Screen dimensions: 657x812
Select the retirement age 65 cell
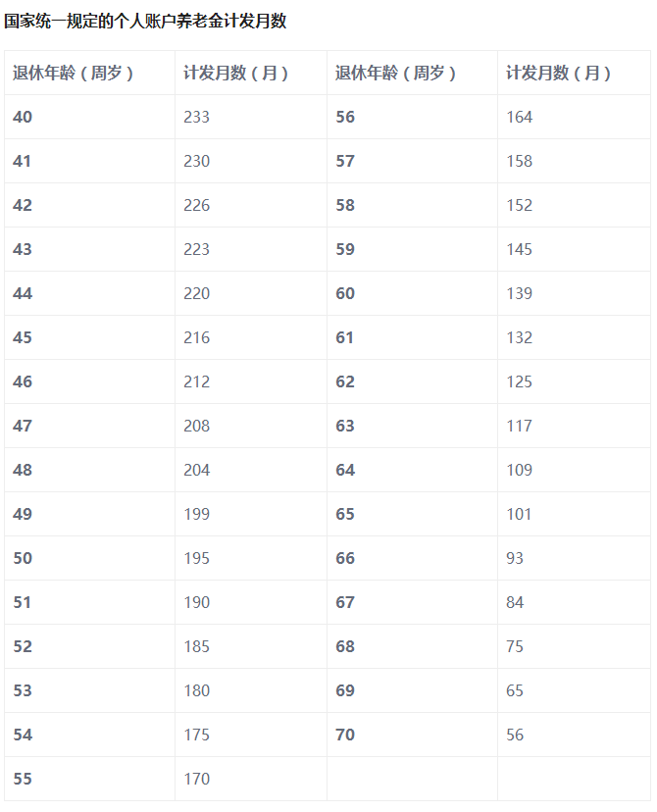tap(345, 514)
